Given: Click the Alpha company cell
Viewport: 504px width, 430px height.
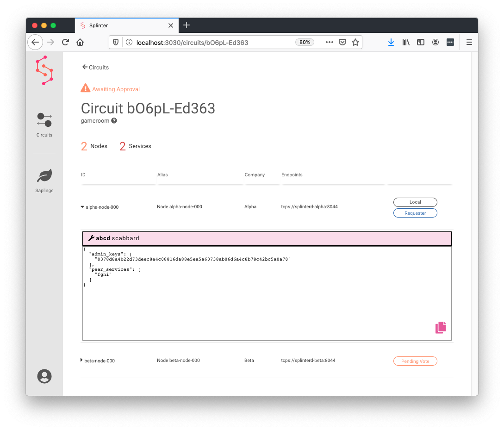Looking at the screenshot, I should pyautogui.click(x=250, y=206).
